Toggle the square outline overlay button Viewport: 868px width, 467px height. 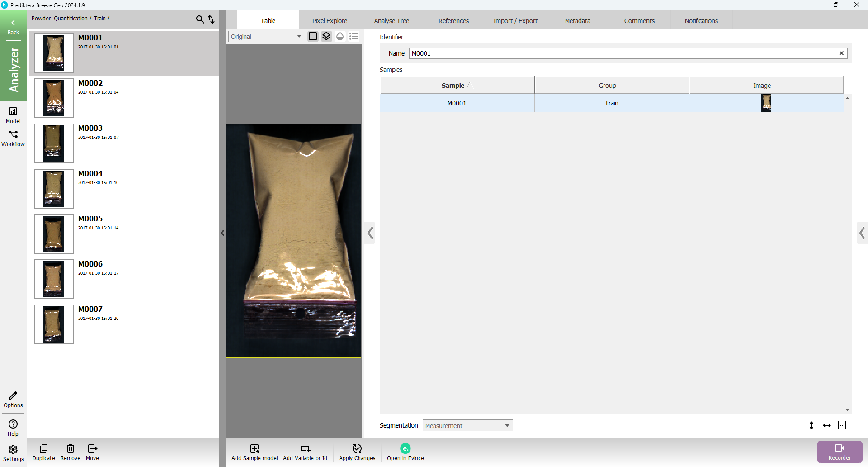coord(313,36)
